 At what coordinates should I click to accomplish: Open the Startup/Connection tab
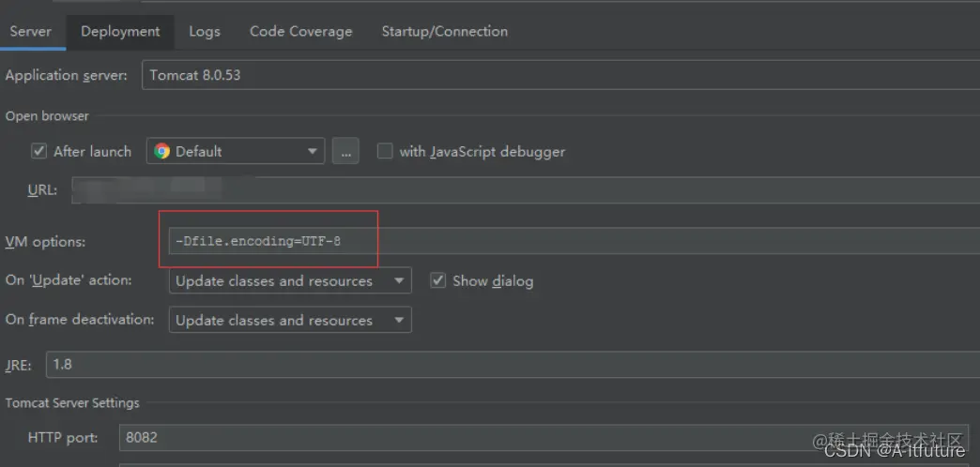click(444, 31)
